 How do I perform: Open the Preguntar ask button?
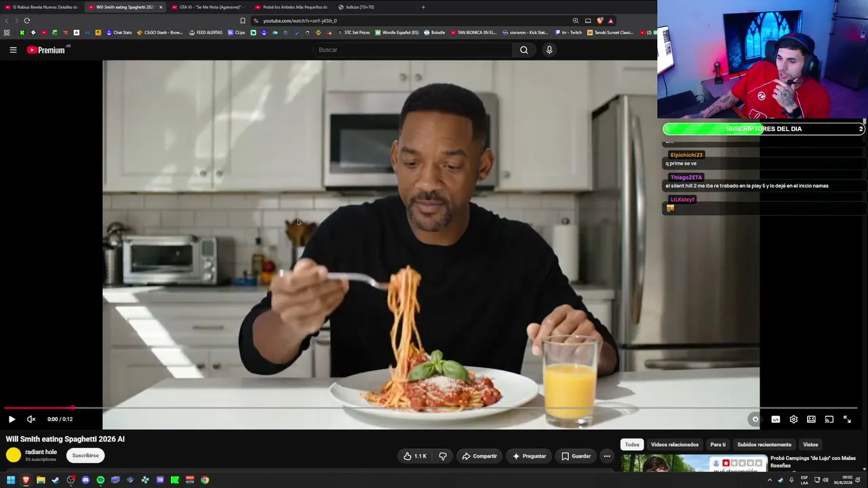point(529,456)
